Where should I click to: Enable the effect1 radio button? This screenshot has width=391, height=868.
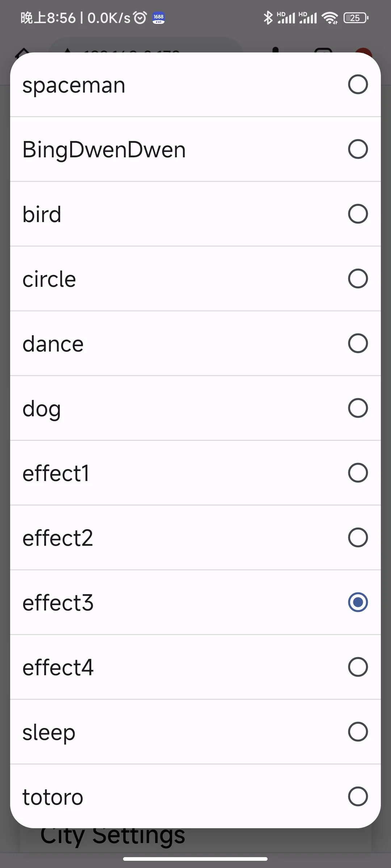[x=358, y=473]
